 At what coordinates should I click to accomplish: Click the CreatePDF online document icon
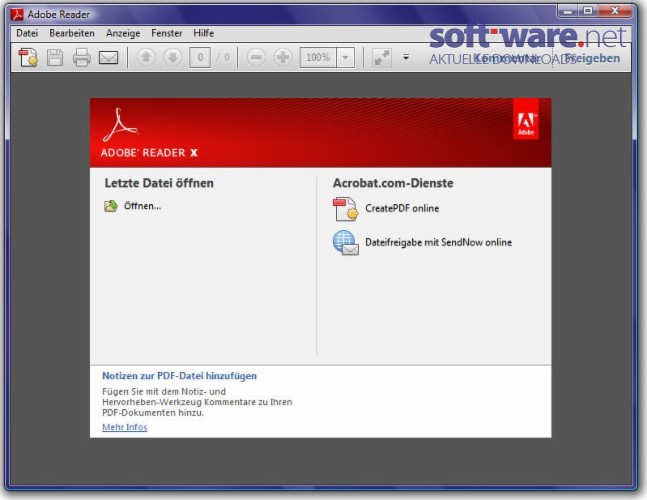click(346, 209)
